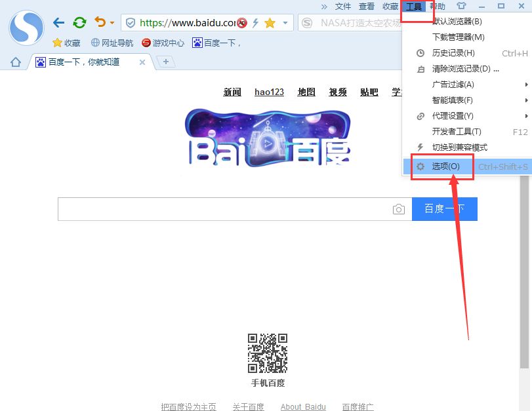Click the star bookmark icon in address bar

click(270, 23)
